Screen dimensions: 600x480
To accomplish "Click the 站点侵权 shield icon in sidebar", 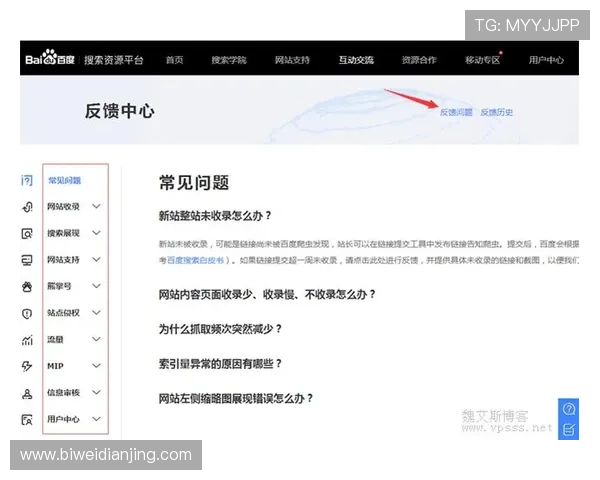I will (27, 313).
